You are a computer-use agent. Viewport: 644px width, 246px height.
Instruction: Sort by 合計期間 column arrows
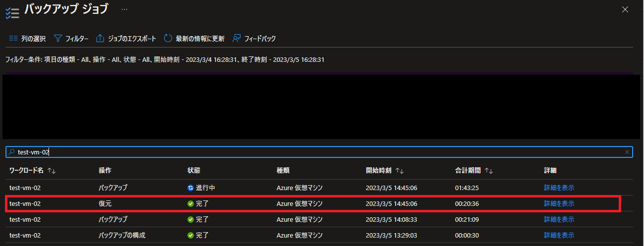point(489,170)
